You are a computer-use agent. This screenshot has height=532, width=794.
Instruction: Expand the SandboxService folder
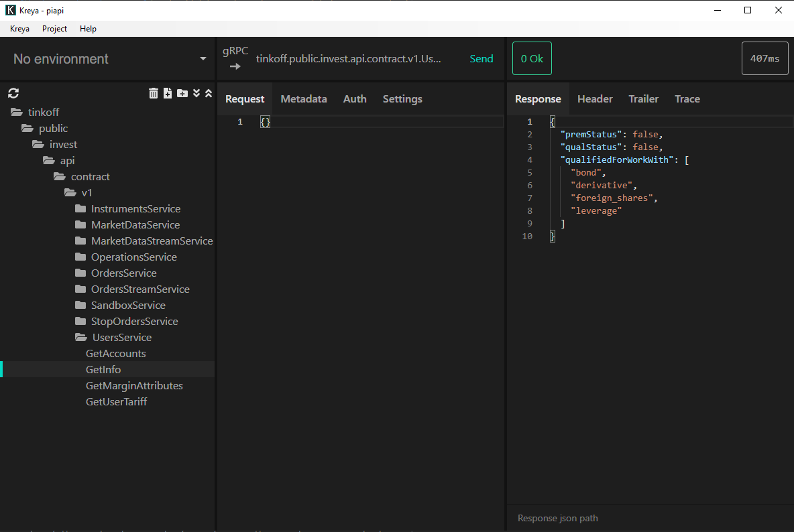tap(127, 306)
